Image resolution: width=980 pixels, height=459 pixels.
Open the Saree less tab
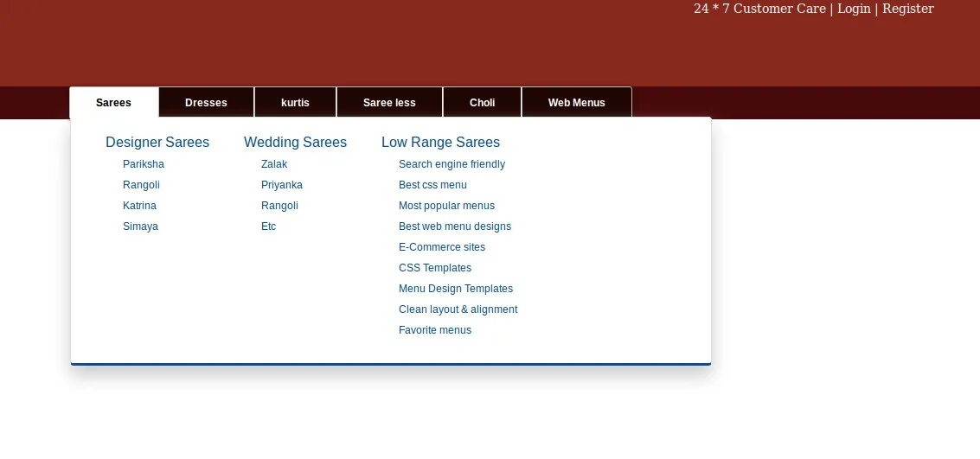coord(389,102)
